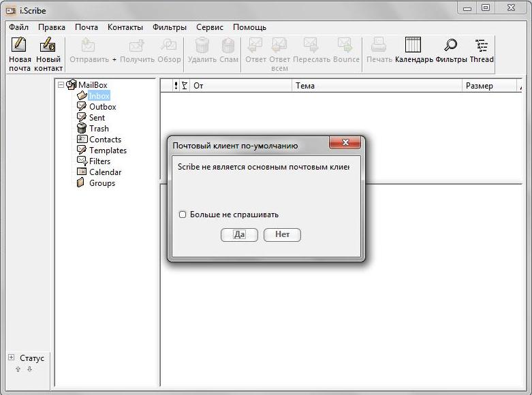
Task: Sort messages by Размер column
Action: (x=489, y=86)
